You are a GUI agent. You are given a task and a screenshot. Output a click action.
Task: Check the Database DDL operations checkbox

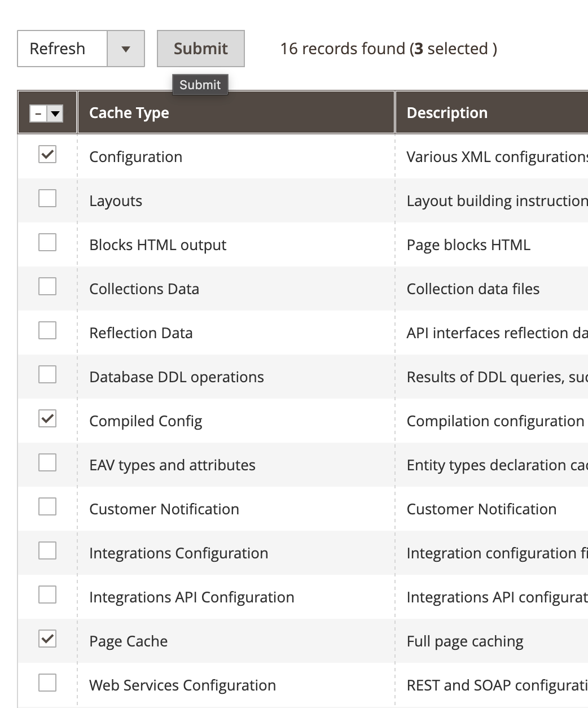[47, 374]
